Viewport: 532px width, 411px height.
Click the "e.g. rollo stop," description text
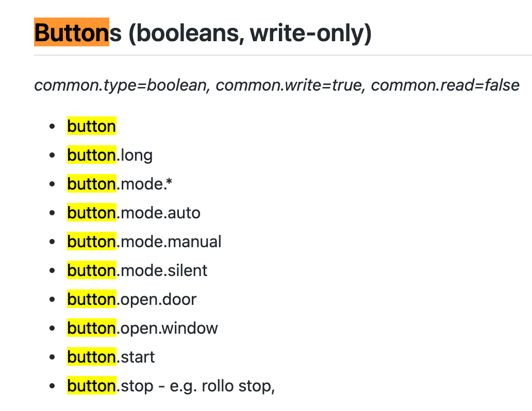[222, 386]
